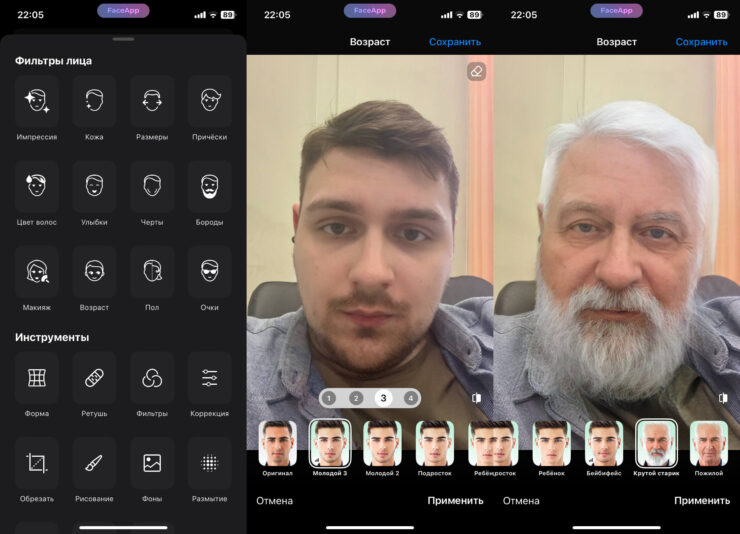Screen dimensions: 740x534
Task: Open the Макияж makeup filter
Action: pyautogui.click(x=37, y=272)
